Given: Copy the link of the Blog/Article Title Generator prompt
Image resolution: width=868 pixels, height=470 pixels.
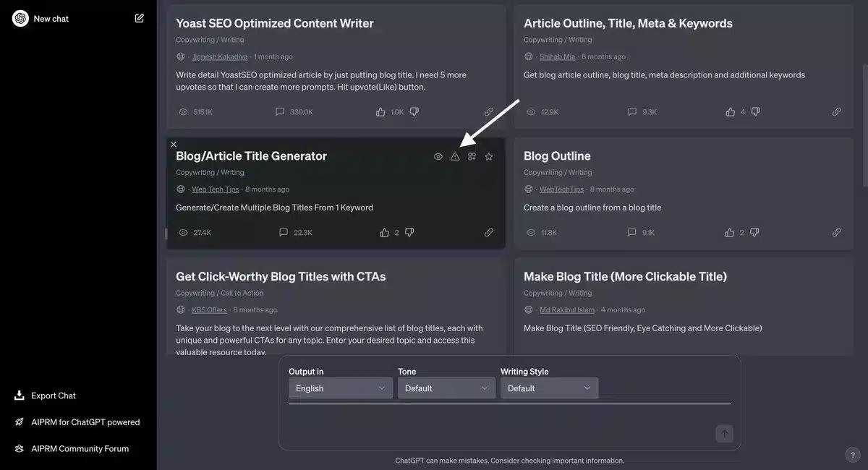Looking at the screenshot, I should point(489,233).
